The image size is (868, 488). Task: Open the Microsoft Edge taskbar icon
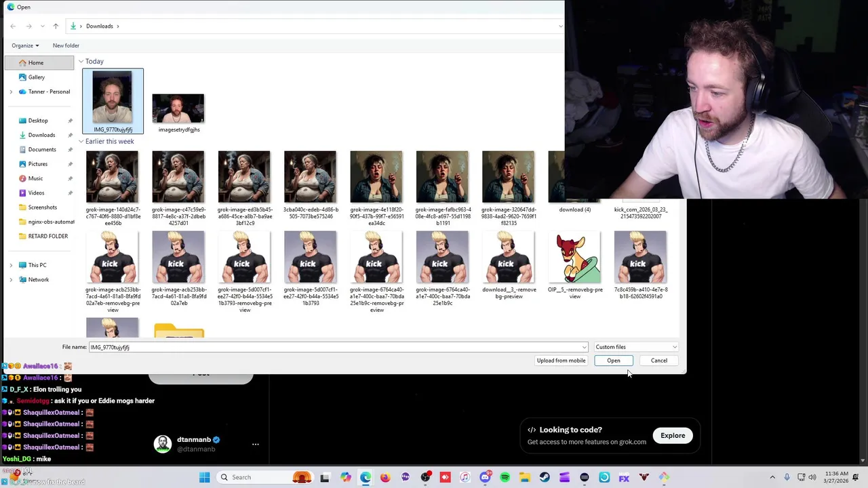point(366,477)
